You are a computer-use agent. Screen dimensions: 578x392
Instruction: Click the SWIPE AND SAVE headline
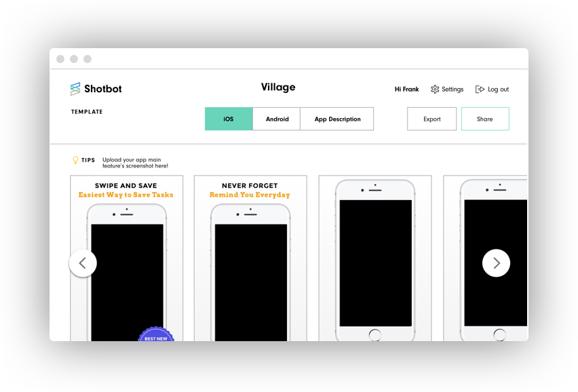point(126,186)
